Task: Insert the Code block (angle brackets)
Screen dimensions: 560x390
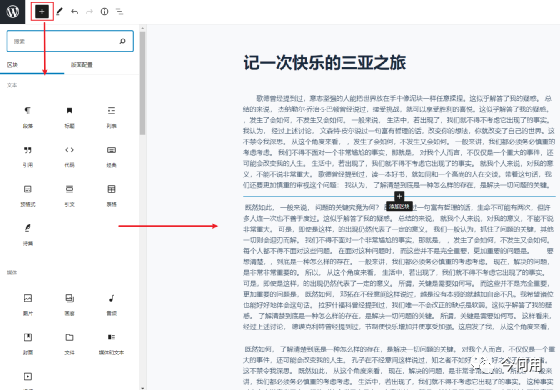Action: pos(70,156)
